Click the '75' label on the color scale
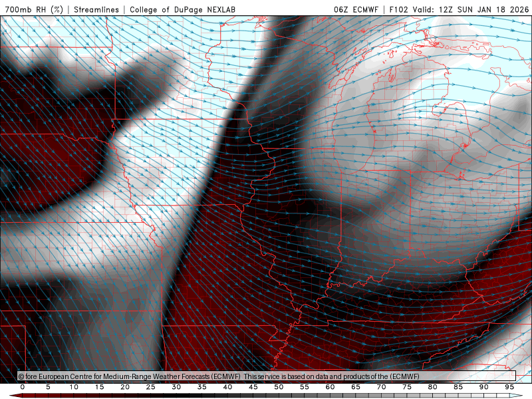The width and height of the screenshot is (532, 399). tap(407, 387)
